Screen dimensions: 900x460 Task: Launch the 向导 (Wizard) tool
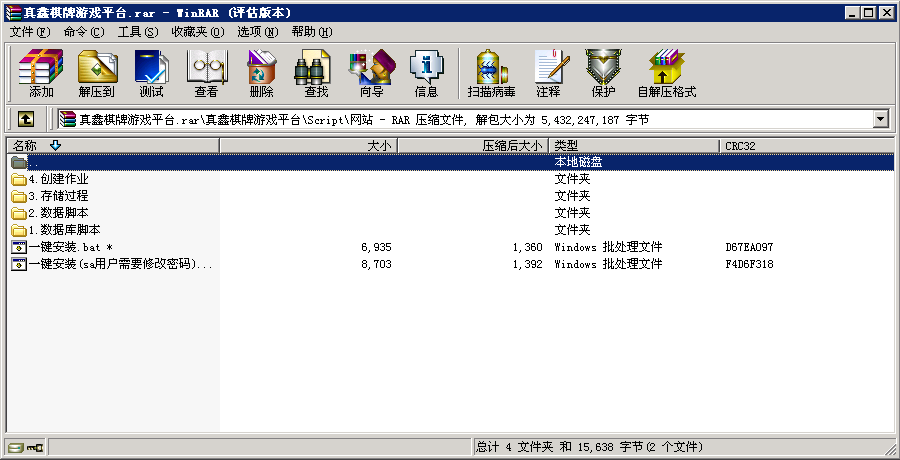pos(371,73)
